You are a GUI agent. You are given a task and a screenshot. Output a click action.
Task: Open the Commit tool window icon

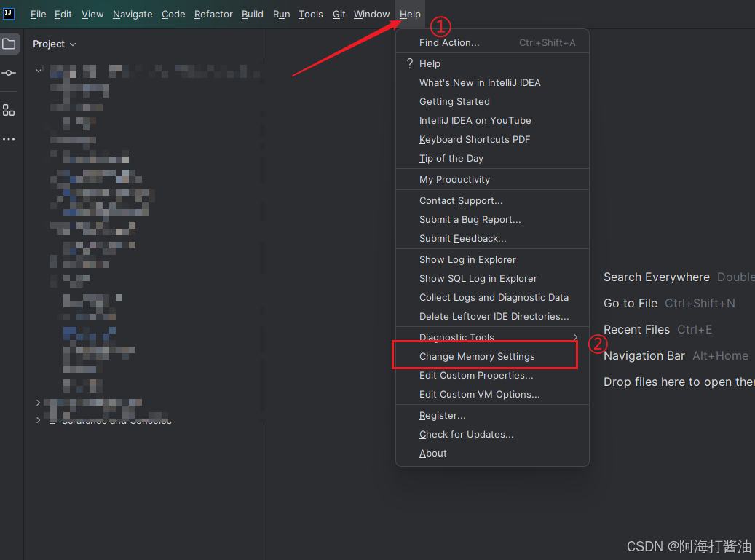tap(9, 73)
